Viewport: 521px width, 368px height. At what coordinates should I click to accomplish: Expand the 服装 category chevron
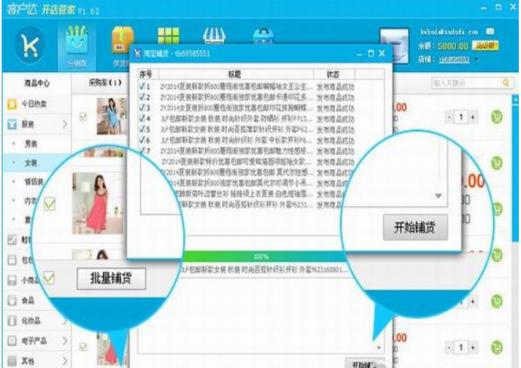(65, 124)
